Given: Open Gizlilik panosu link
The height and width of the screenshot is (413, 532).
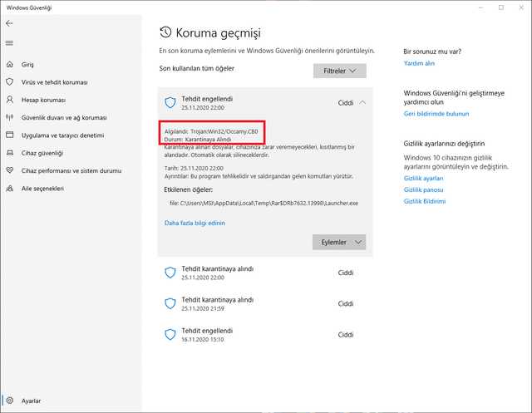Looking at the screenshot, I should (423, 189).
